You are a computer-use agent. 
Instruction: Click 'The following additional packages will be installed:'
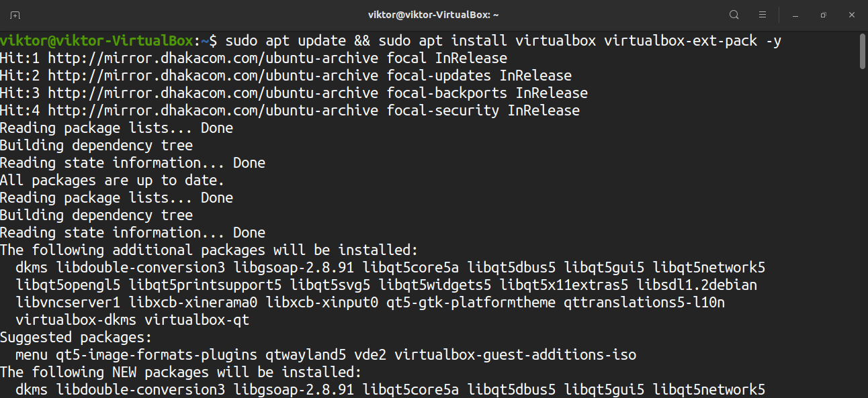[x=209, y=250]
